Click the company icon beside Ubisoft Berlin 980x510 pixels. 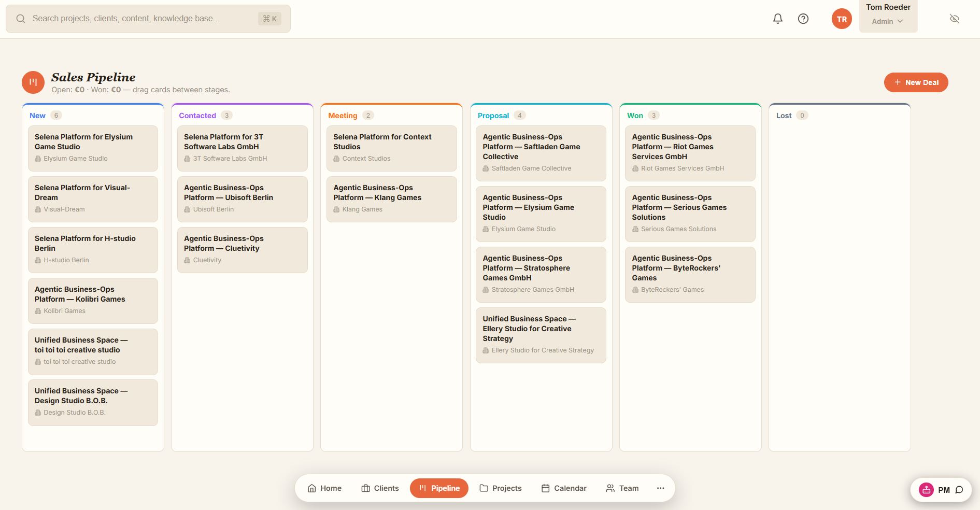pos(187,209)
